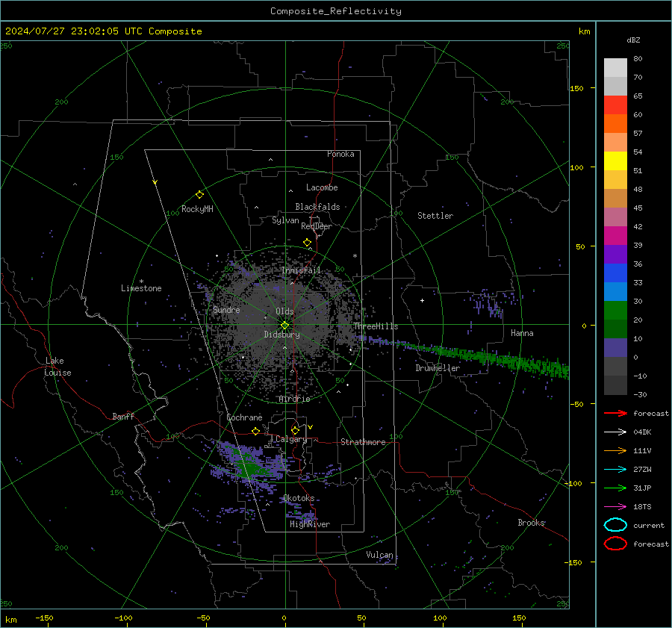Click the Strathmore label

364,442
